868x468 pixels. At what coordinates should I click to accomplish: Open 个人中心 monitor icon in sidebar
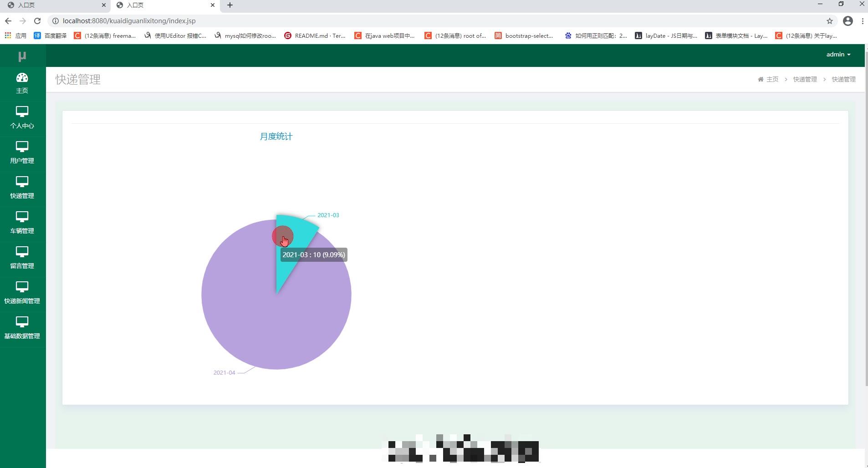22,112
